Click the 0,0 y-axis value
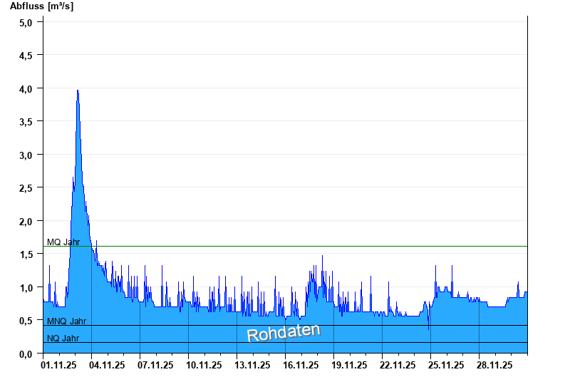Viewport: 570px width, 392px height. pos(26,354)
